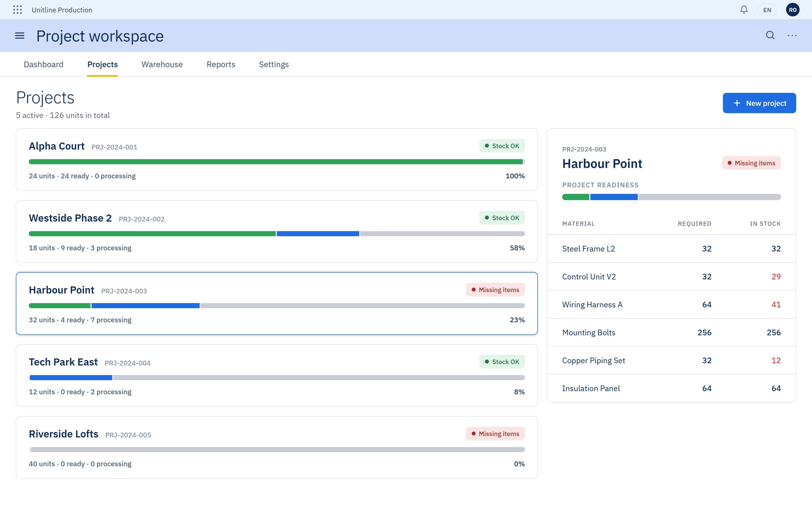The image size is (812, 508).
Task: Toggle the hamburger navigation menu
Action: tap(20, 36)
